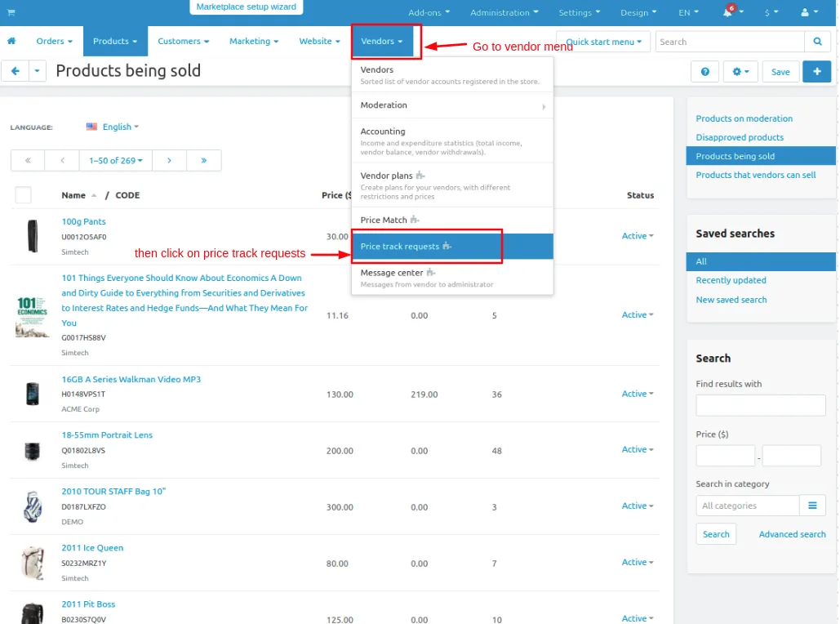Open the Marketing menu
This screenshot has height=624, width=840.
[253, 41]
